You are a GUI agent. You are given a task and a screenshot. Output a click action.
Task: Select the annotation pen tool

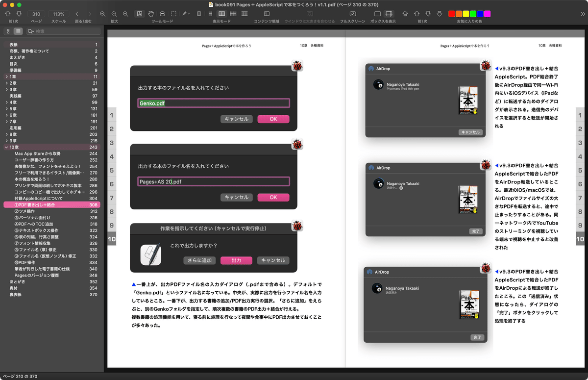coord(184,14)
